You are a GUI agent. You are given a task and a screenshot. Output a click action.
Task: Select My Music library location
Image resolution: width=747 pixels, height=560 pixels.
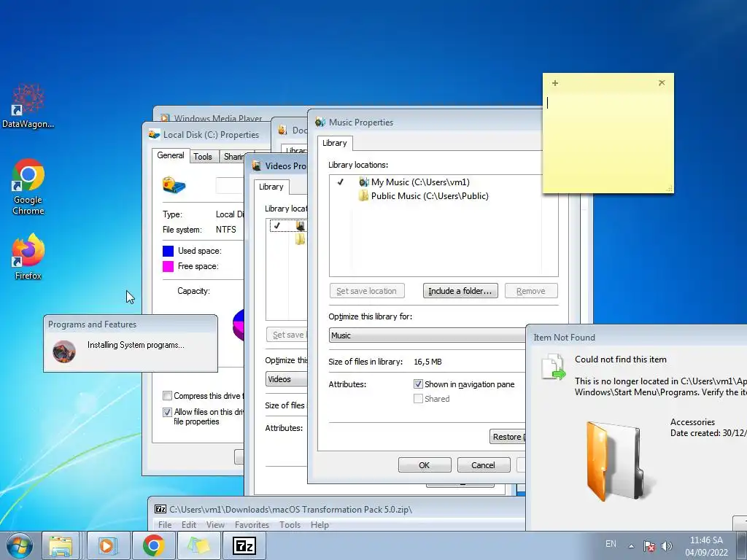point(420,182)
